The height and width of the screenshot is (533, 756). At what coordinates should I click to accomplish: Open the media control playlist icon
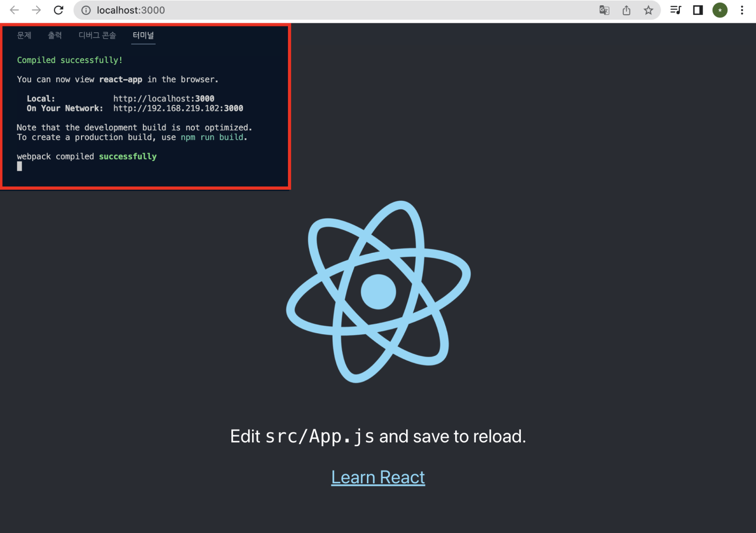pos(676,10)
